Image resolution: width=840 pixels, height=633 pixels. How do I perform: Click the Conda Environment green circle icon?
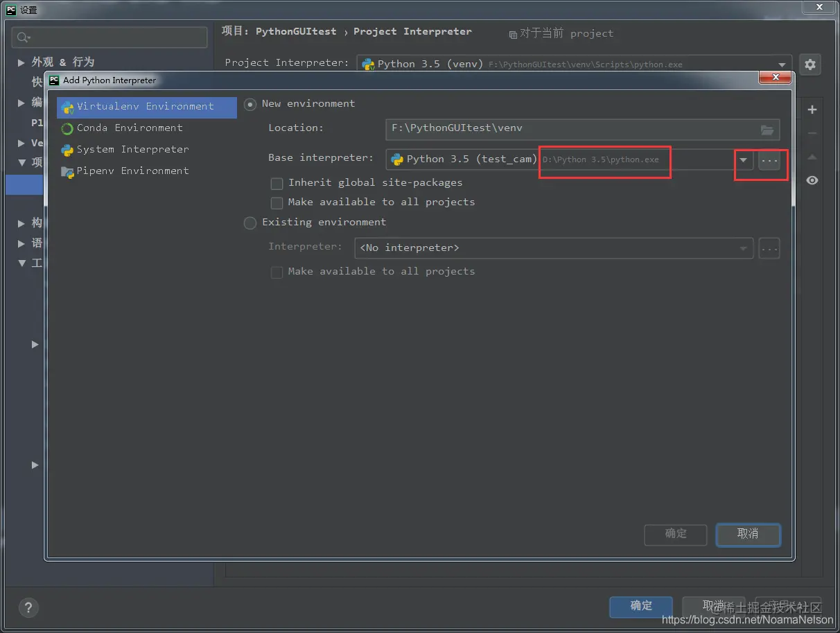tap(67, 129)
